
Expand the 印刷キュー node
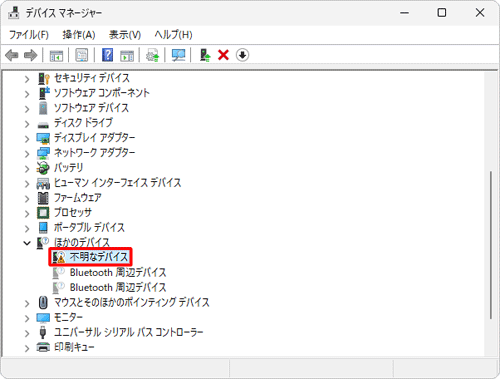(x=27, y=348)
